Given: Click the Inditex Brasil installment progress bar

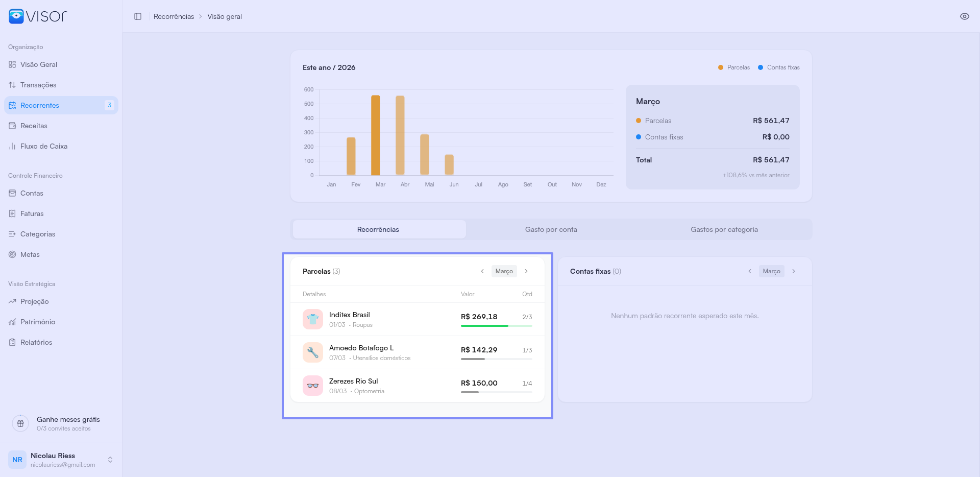Looking at the screenshot, I should [496, 326].
